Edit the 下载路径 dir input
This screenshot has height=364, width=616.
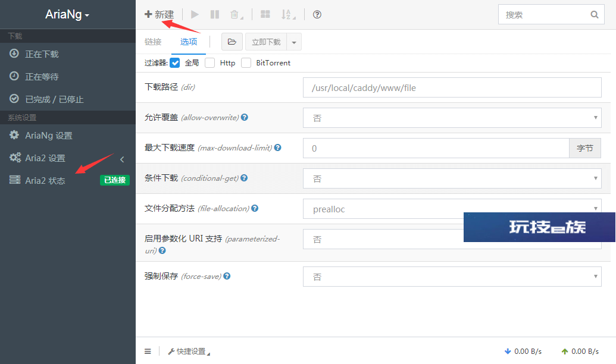pos(452,87)
